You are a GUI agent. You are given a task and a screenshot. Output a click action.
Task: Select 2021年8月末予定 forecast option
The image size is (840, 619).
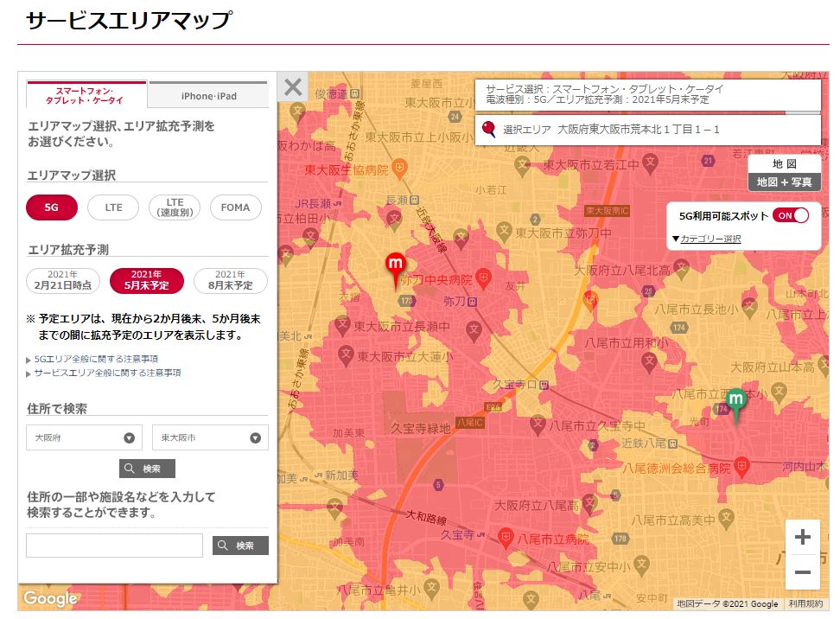point(231,281)
